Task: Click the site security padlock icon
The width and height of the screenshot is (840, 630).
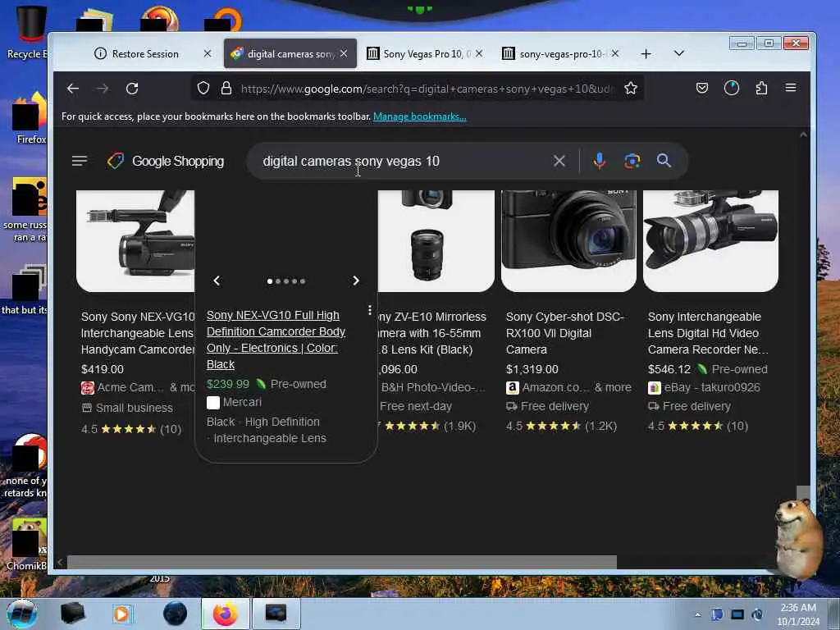Action: tap(226, 88)
